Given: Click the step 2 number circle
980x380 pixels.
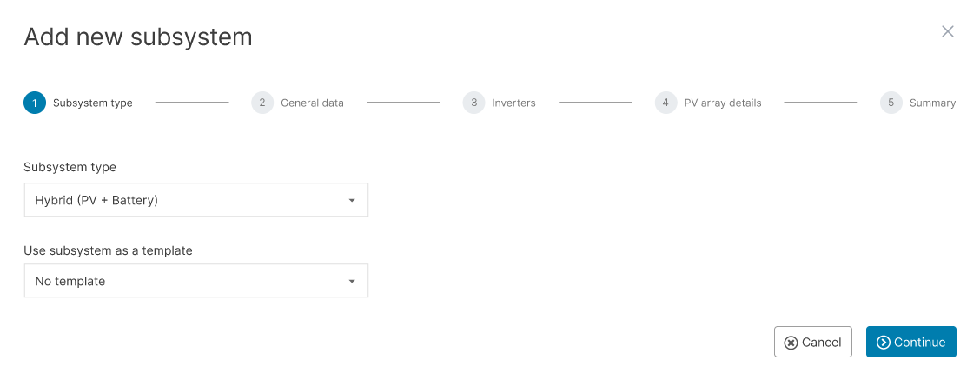Looking at the screenshot, I should pyautogui.click(x=262, y=103).
